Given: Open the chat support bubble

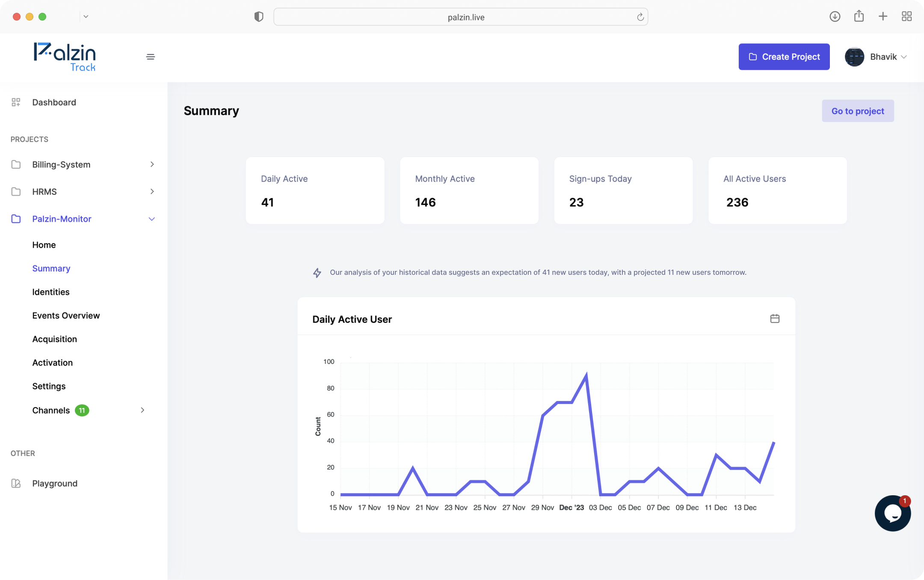Looking at the screenshot, I should (x=892, y=513).
